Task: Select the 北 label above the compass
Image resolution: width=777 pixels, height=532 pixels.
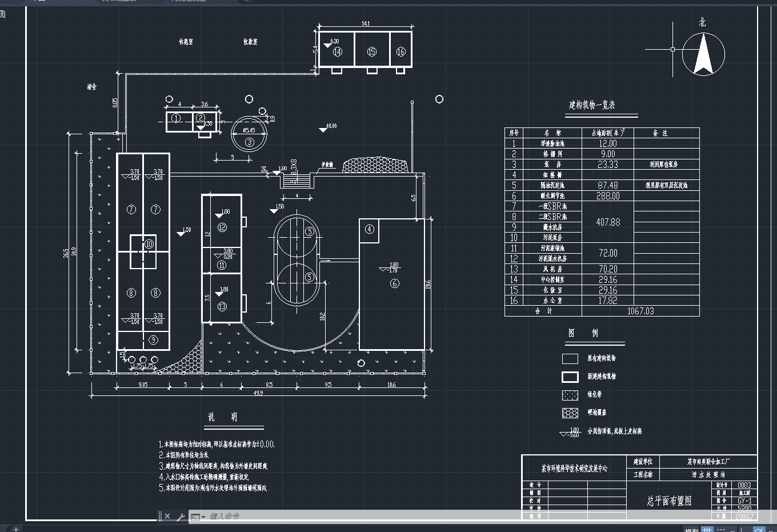Action: (702, 22)
